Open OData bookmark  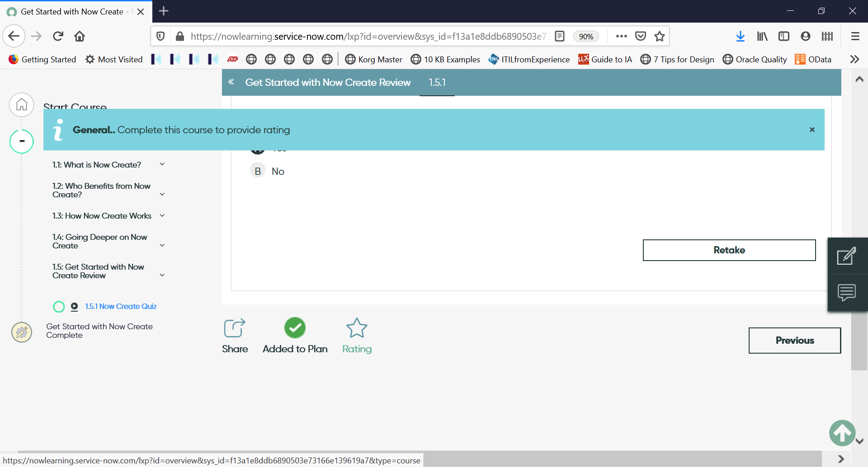click(813, 59)
